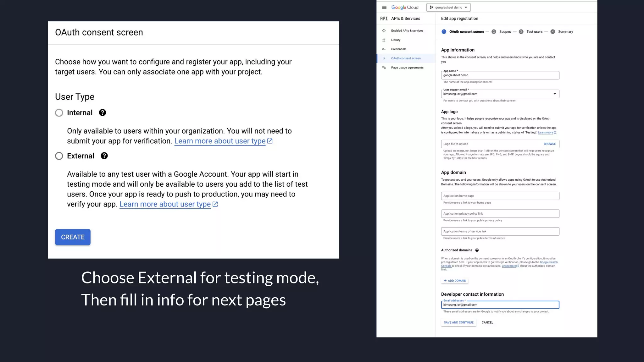Screen dimensions: 644x362
Task: Click the API icon beside APIs & Services
Action: pyautogui.click(x=384, y=19)
